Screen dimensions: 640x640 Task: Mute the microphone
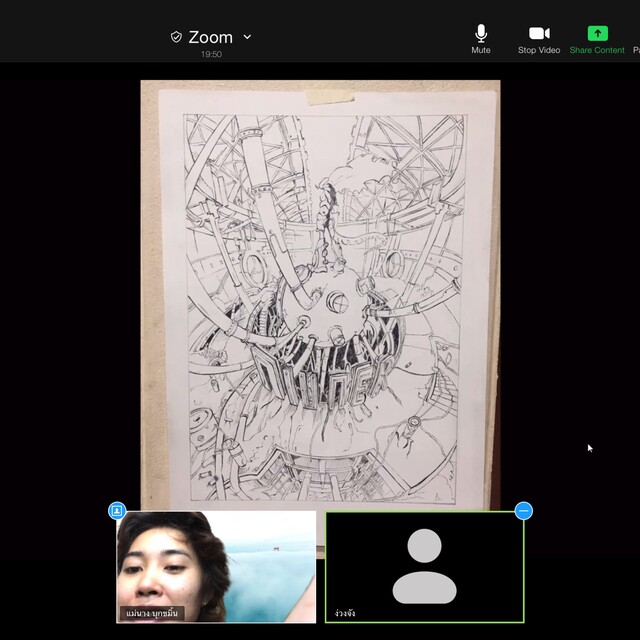click(481, 39)
